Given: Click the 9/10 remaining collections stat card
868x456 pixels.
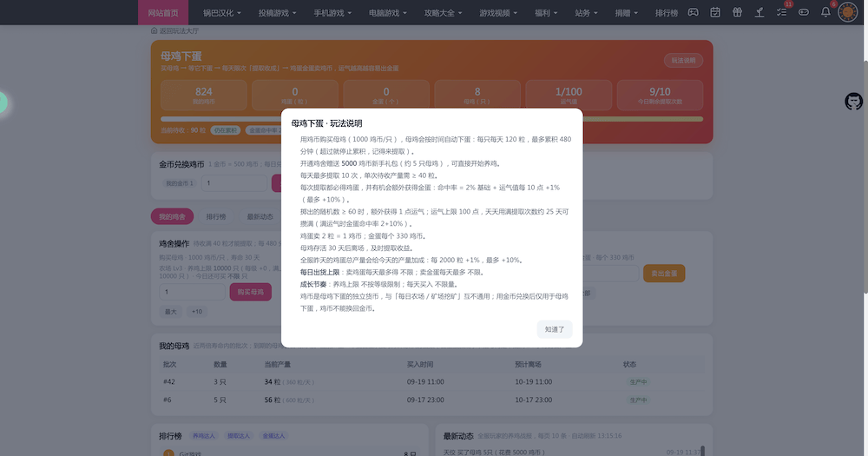Looking at the screenshot, I should tap(660, 95).
